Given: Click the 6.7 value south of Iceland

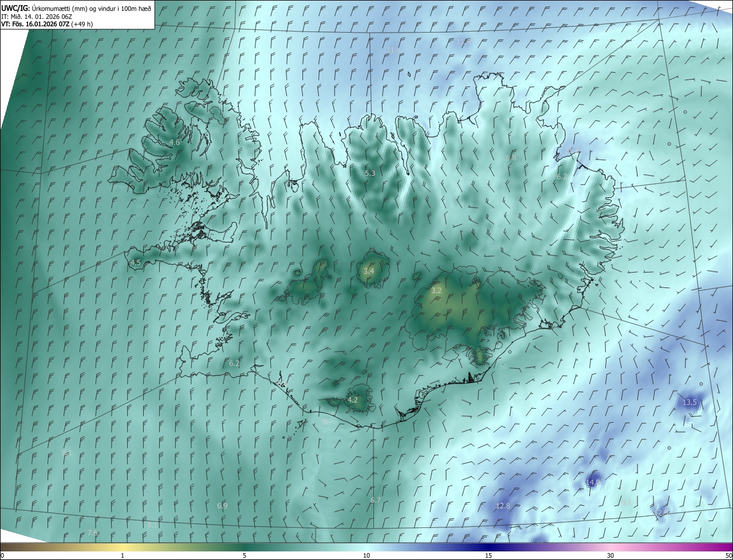Looking at the screenshot, I should point(376,500).
